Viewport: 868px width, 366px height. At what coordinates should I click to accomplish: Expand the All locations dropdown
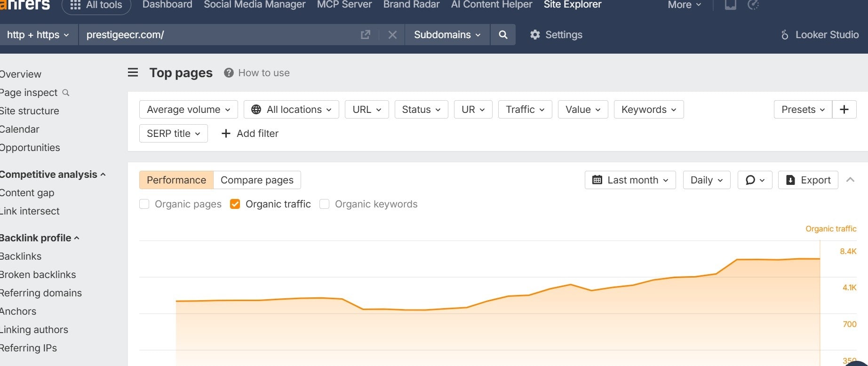291,110
